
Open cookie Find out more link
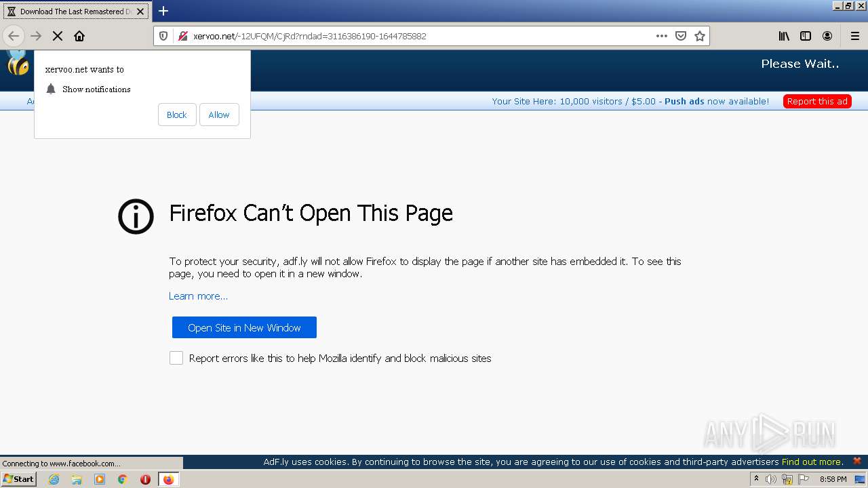tap(812, 462)
